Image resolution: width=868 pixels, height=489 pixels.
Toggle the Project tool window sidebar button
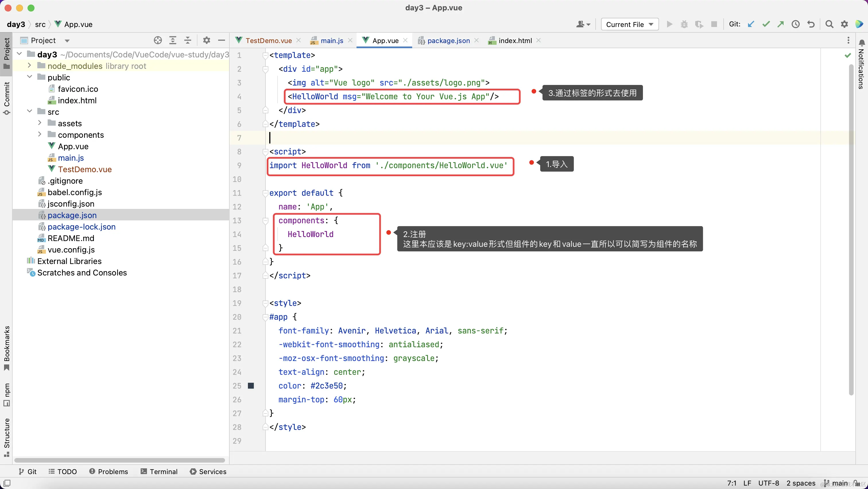pyautogui.click(x=6, y=52)
